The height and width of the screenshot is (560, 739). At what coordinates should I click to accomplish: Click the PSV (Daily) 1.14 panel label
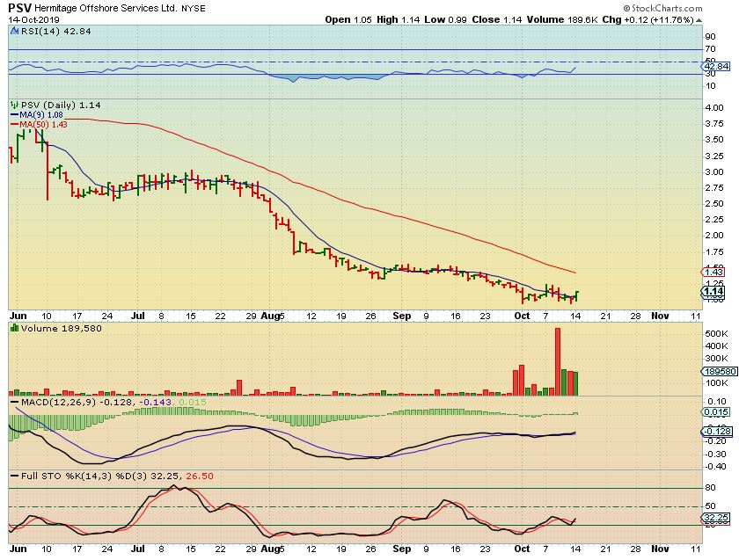click(61, 105)
